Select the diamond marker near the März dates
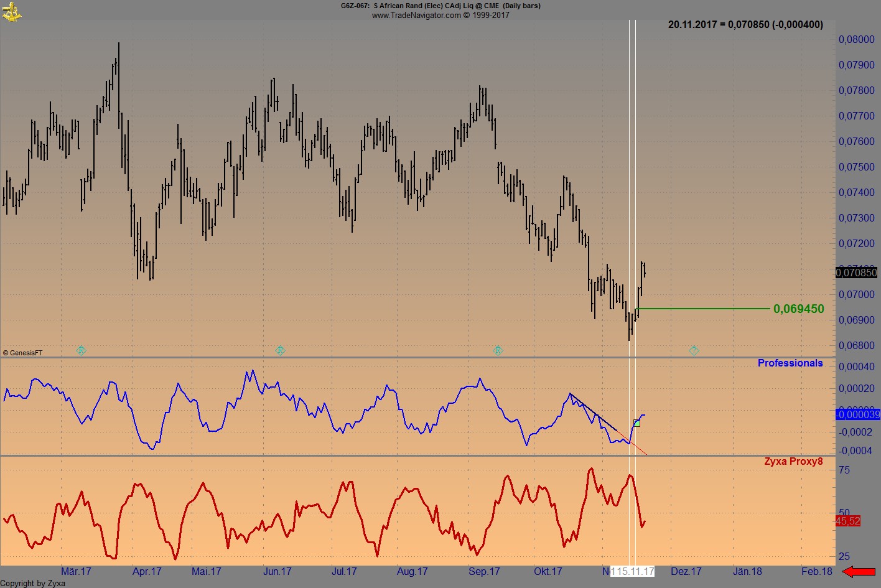 tap(80, 350)
